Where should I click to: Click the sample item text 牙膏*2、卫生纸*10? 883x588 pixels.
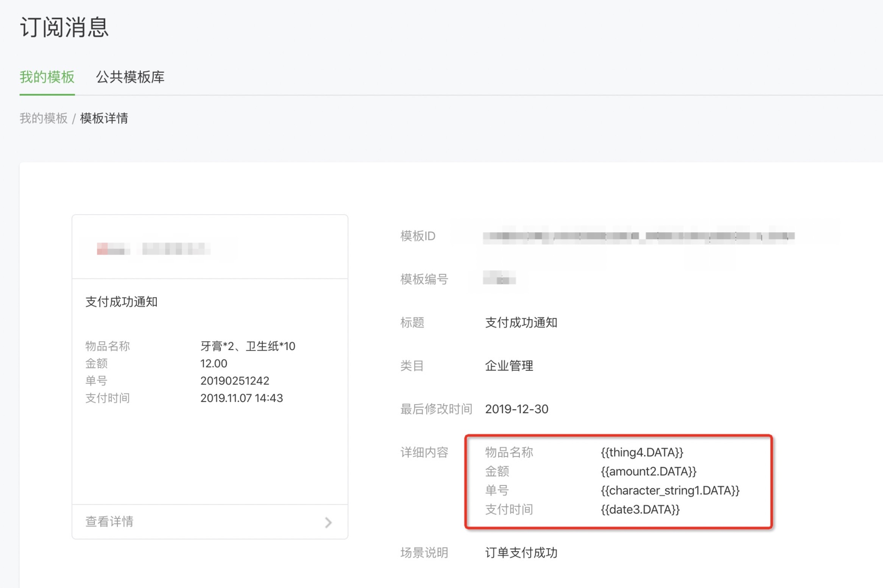pos(248,346)
